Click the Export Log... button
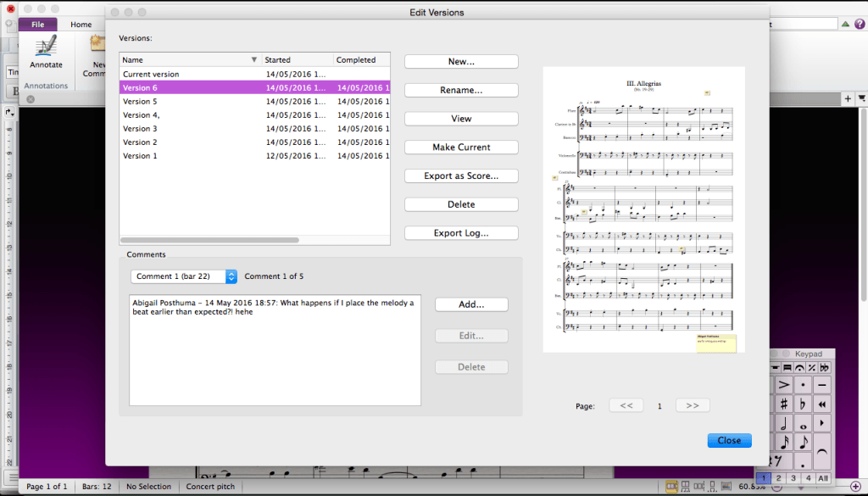The width and height of the screenshot is (868, 496). click(x=461, y=233)
